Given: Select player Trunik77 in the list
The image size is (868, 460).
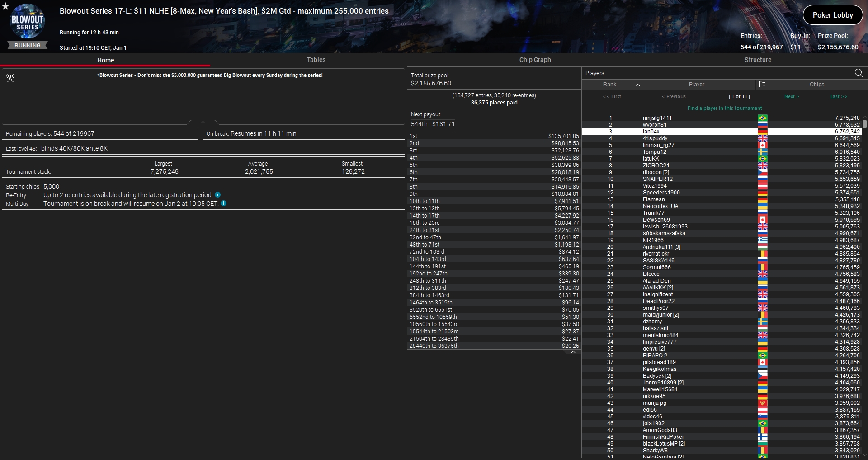Looking at the screenshot, I should click(722, 213).
